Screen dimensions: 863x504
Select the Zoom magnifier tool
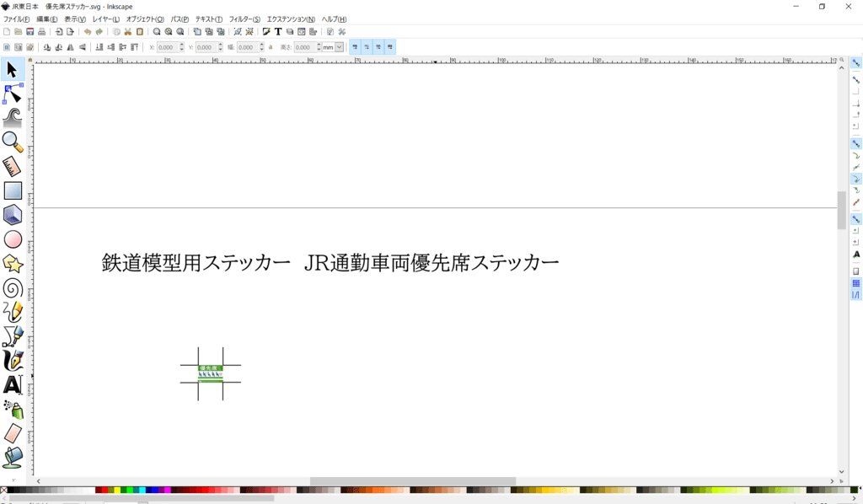pyautogui.click(x=12, y=142)
